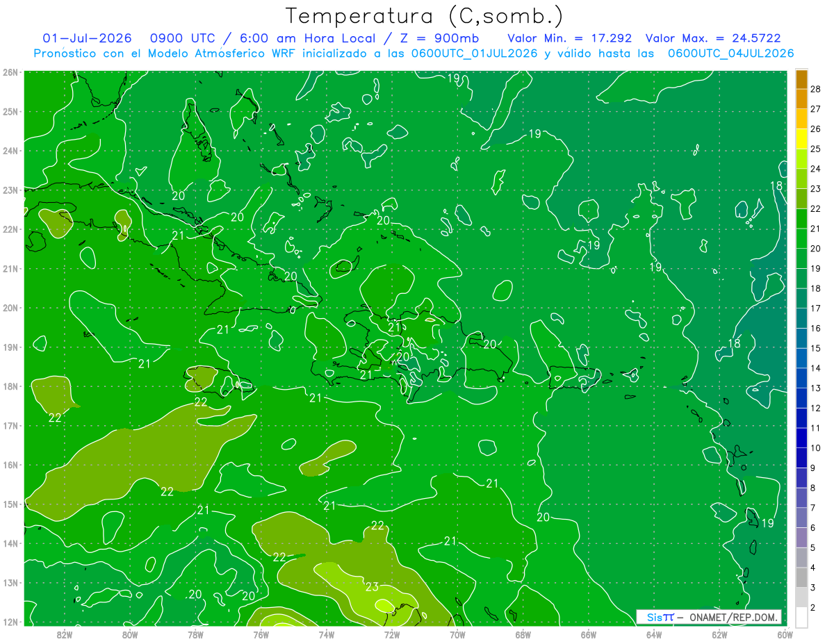Click the 23N latitude axis label

click(10, 190)
